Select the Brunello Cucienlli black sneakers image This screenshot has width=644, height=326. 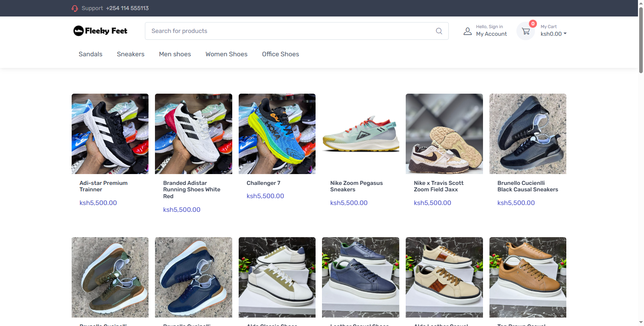[x=528, y=134]
